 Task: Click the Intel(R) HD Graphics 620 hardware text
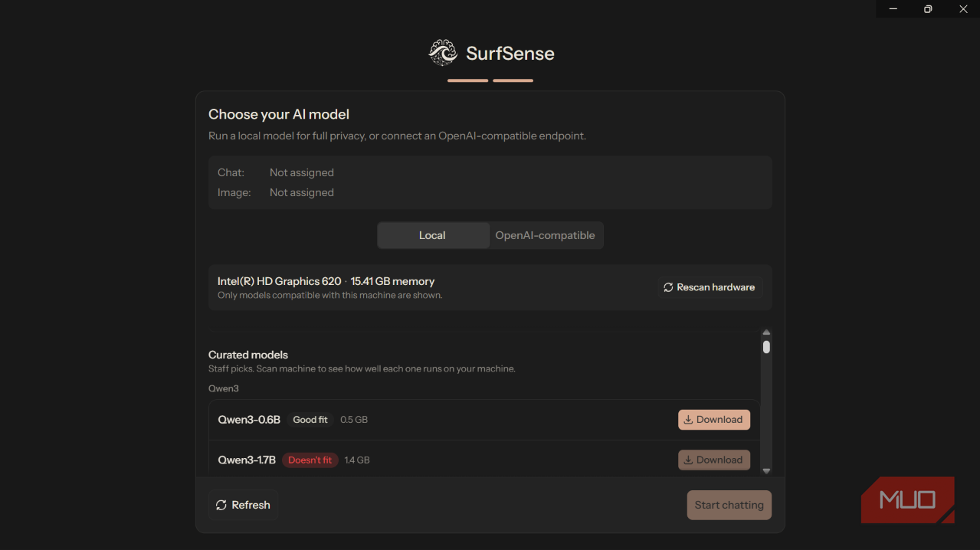click(279, 281)
